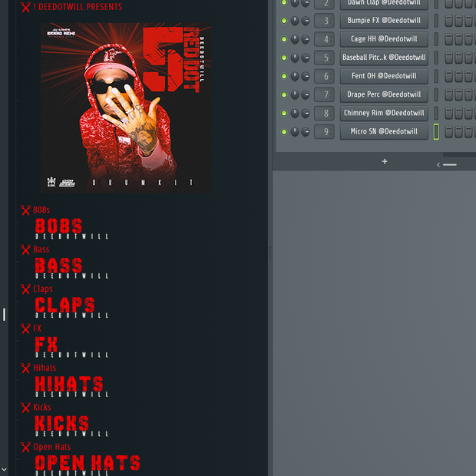
Task: Click the Claps folder scissors icon
Action: (x=25, y=289)
